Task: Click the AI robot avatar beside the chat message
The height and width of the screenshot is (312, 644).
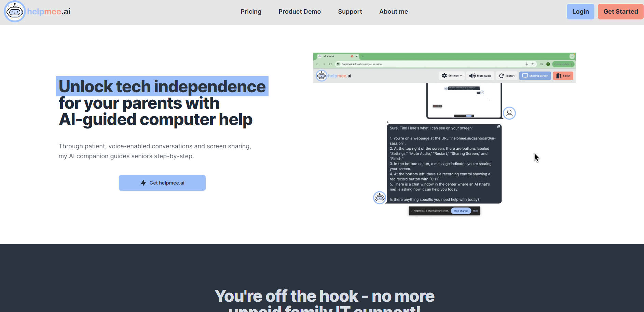Action: point(379,198)
